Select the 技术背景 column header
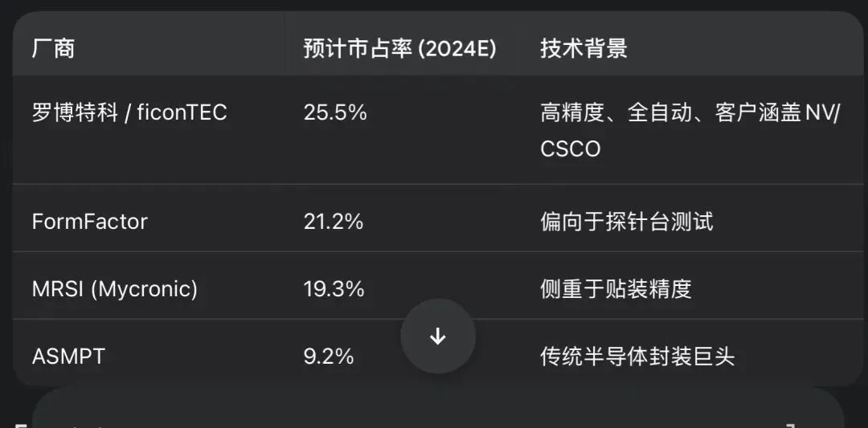The width and height of the screenshot is (868, 428). 583,49
